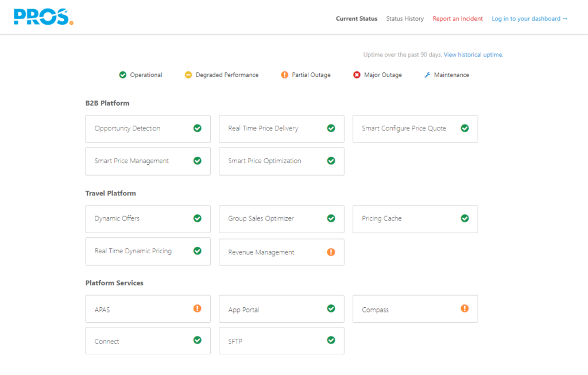The width and height of the screenshot is (588, 375).
Task: Click the Degraded Performance legend icon
Action: click(188, 75)
